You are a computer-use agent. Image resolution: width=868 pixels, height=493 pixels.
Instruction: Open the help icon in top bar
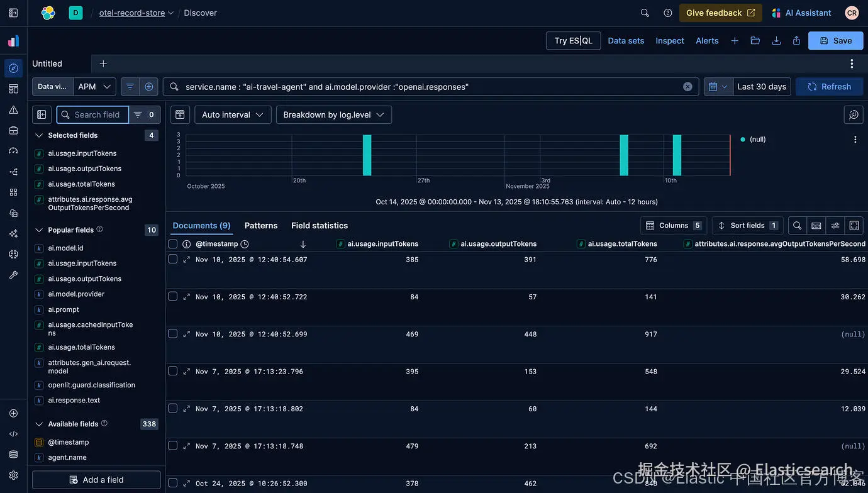click(x=668, y=13)
